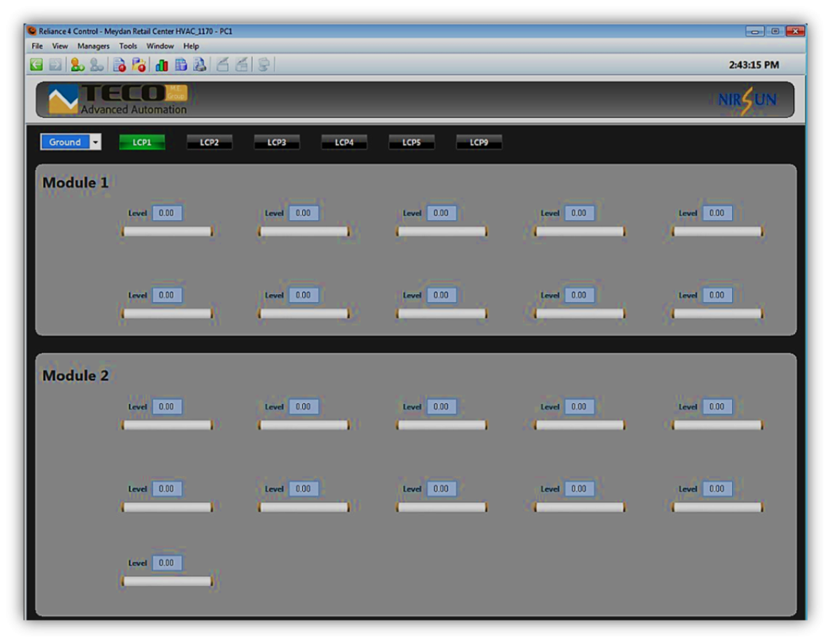Switch to the LCP9 panel

pyautogui.click(x=479, y=143)
